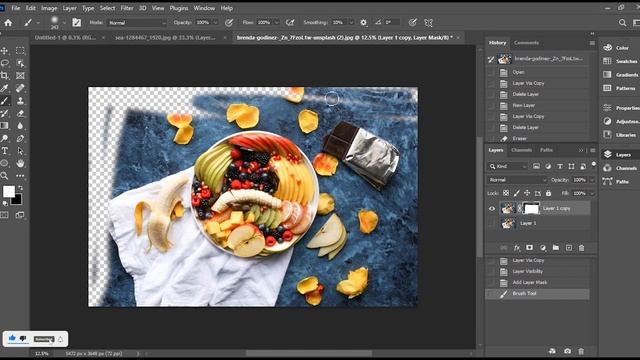Open the Smoothing value dropdown
The height and width of the screenshot is (360, 640).
[x=351, y=23]
